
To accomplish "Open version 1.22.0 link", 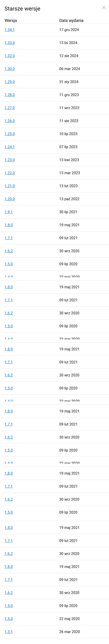I will click(10, 173).
